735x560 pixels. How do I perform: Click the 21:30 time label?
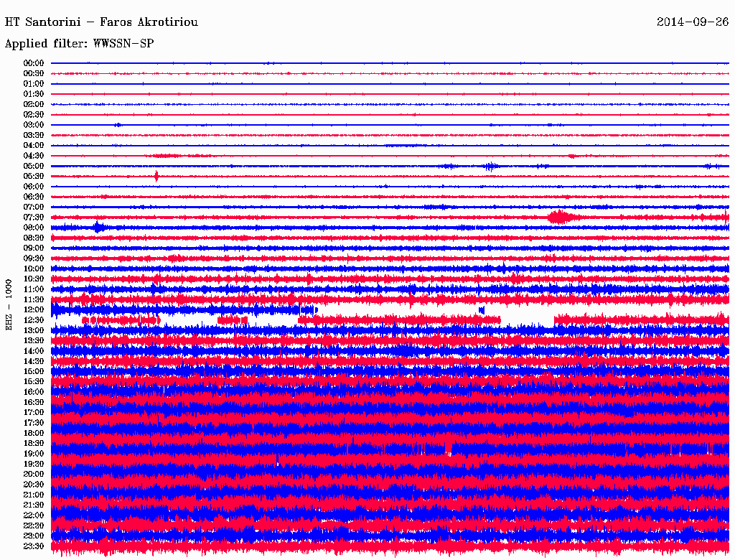click(33, 505)
